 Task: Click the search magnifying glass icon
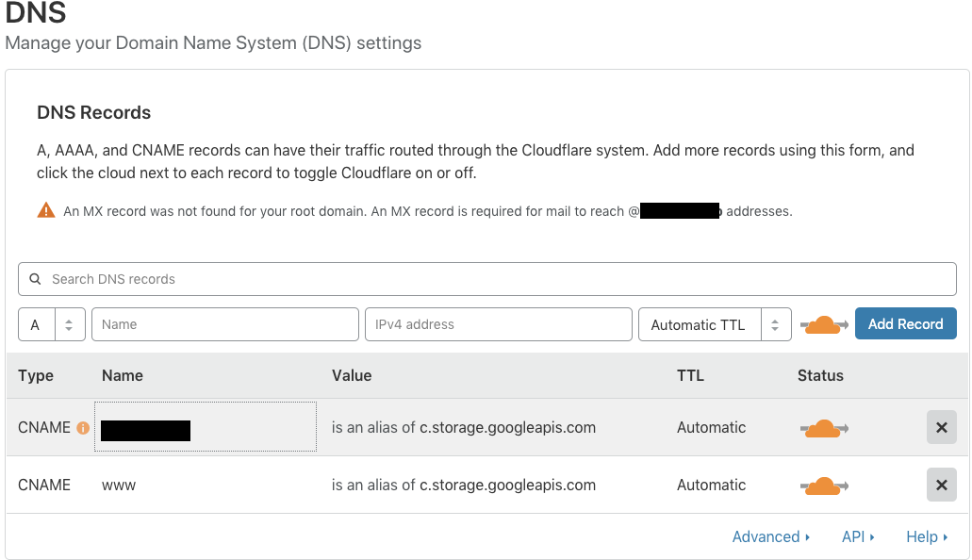[35, 279]
